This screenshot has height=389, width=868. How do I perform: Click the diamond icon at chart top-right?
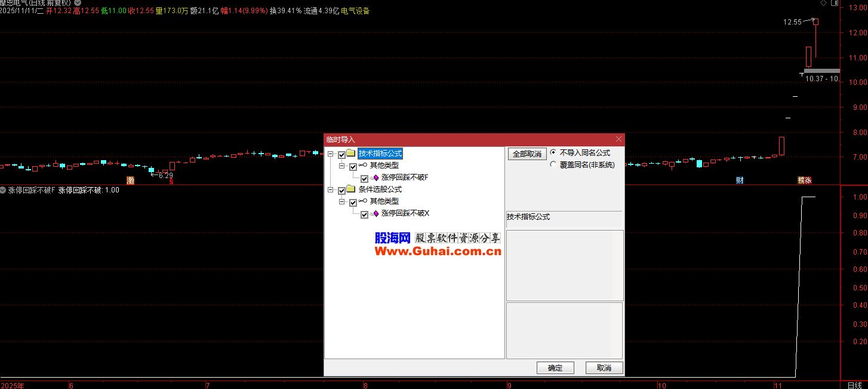click(824, 3)
